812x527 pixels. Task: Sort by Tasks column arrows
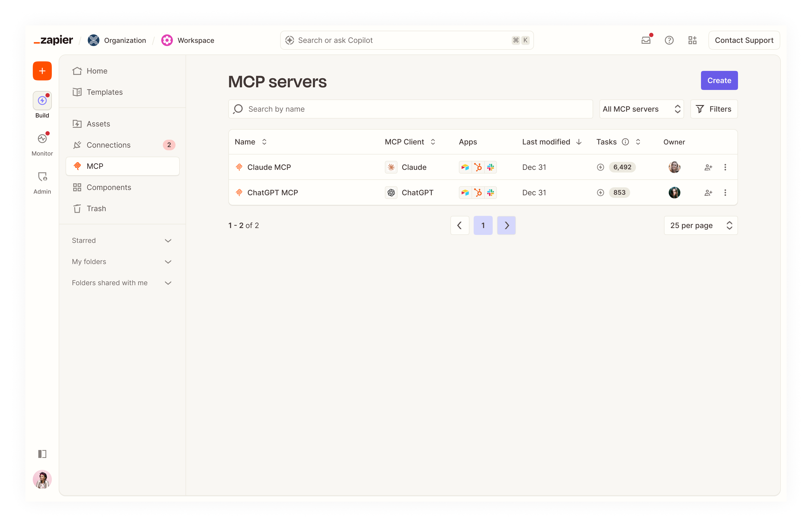[x=638, y=142]
